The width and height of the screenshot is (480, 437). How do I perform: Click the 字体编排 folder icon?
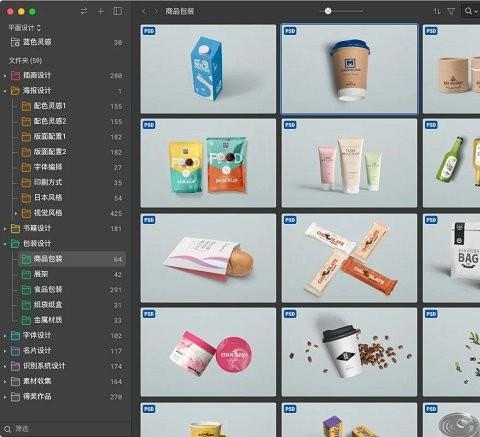[x=26, y=167]
